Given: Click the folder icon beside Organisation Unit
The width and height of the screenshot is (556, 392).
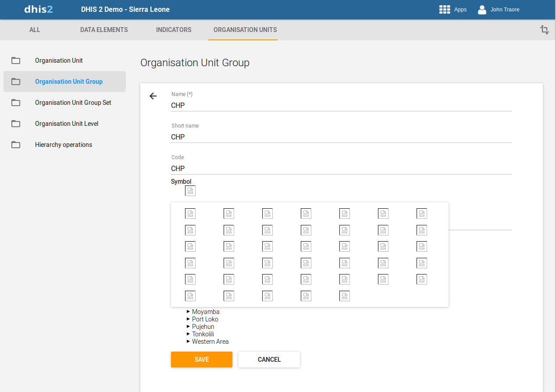Looking at the screenshot, I should pos(16,61).
